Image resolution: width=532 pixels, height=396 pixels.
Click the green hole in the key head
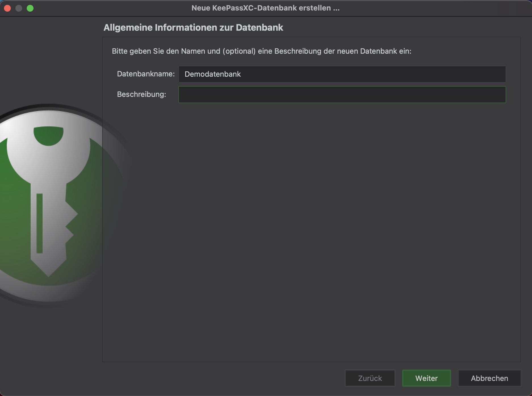(x=48, y=136)
